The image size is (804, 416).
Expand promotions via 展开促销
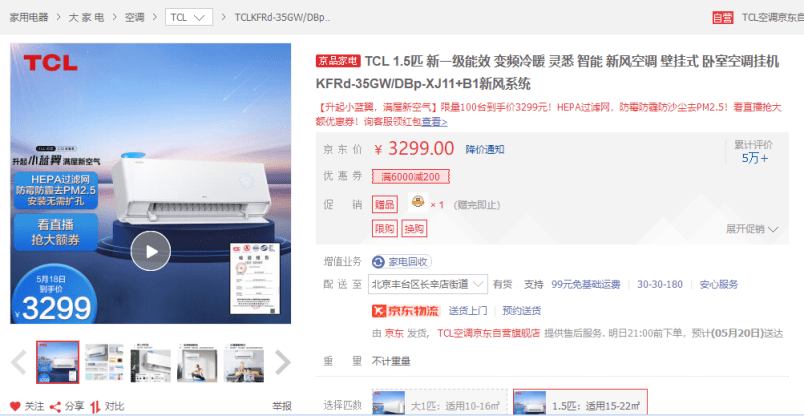pos(752,229)
